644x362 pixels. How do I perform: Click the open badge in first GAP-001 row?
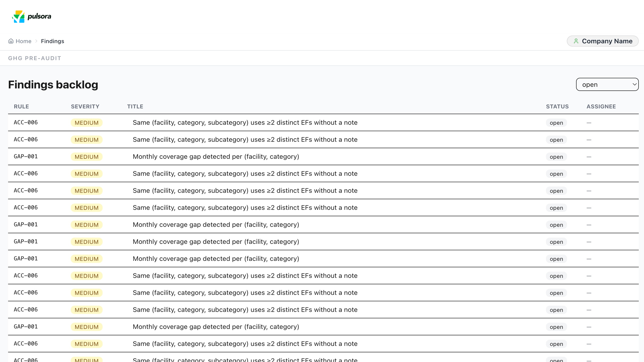click(x=556, y=157)
